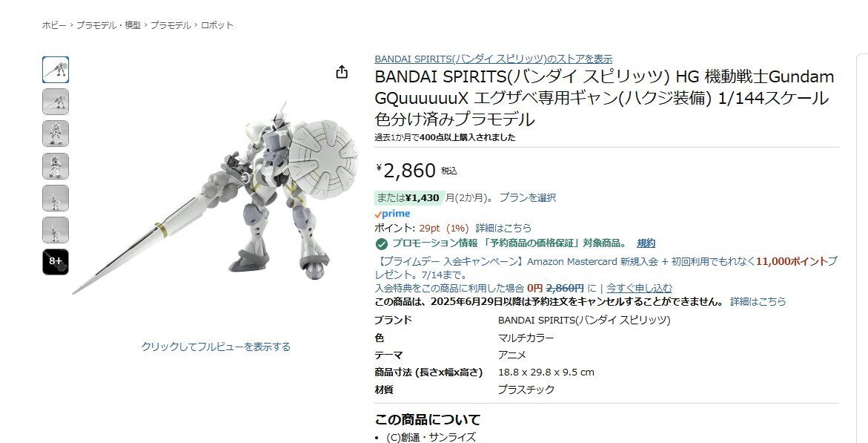The height and width of the screenshot is (443, 868).
Task: Select the fourth product thumbnail
Action: click(56, 165)
